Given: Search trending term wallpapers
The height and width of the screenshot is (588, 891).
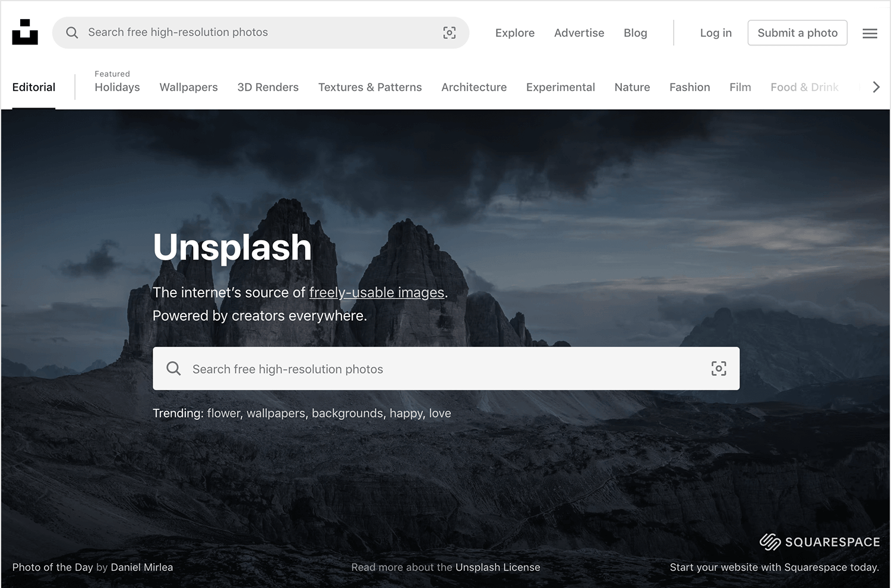Looking at the screenshot, I should [x=276, y=413].
